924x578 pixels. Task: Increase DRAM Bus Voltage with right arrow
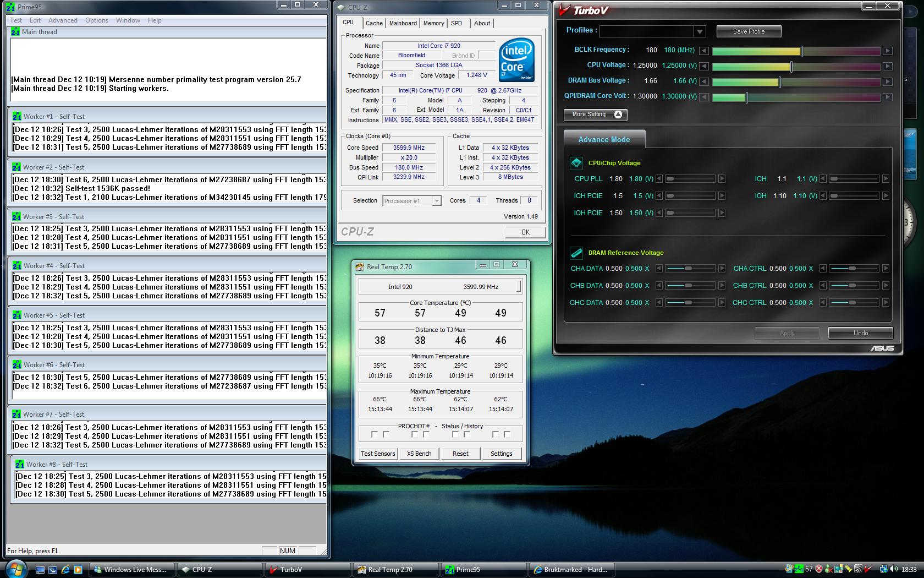coord(887,81)
